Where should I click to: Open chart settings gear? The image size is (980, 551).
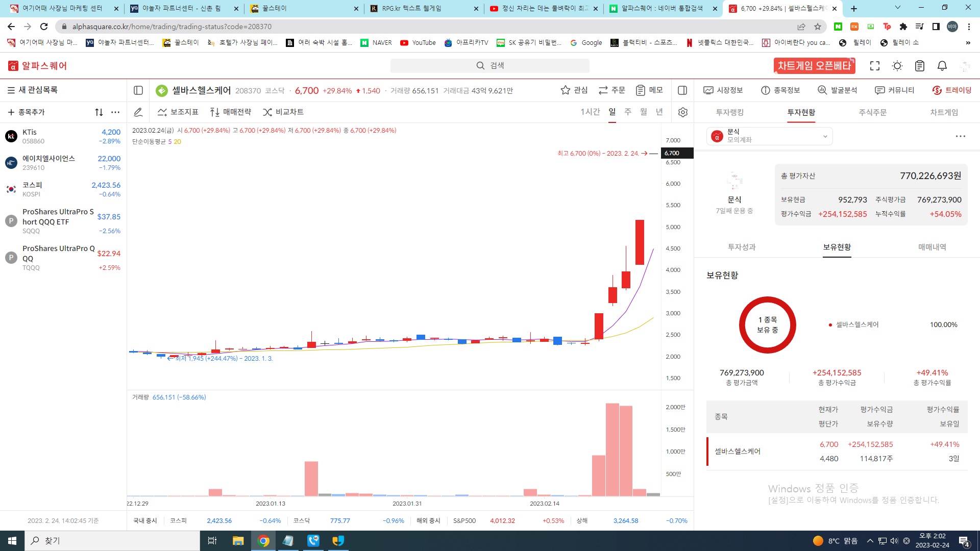pyautogui.click(x=683, y=112)
